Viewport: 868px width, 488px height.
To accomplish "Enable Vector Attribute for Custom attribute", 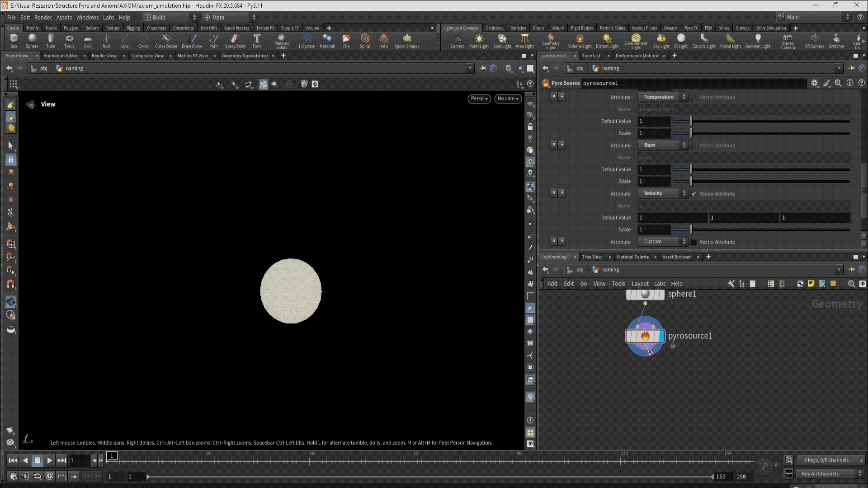I will point(694,242).
